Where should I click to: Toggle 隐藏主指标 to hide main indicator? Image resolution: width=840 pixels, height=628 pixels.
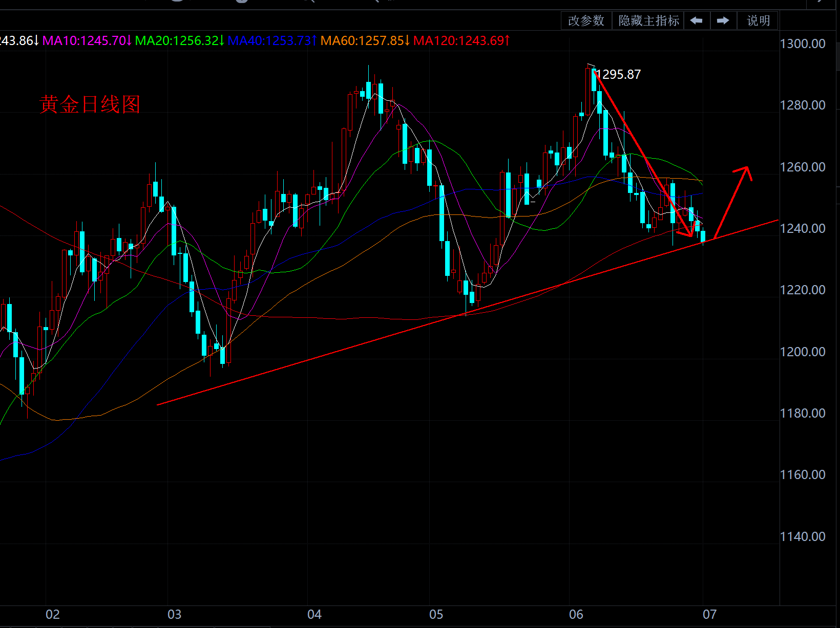pos(648,20)
